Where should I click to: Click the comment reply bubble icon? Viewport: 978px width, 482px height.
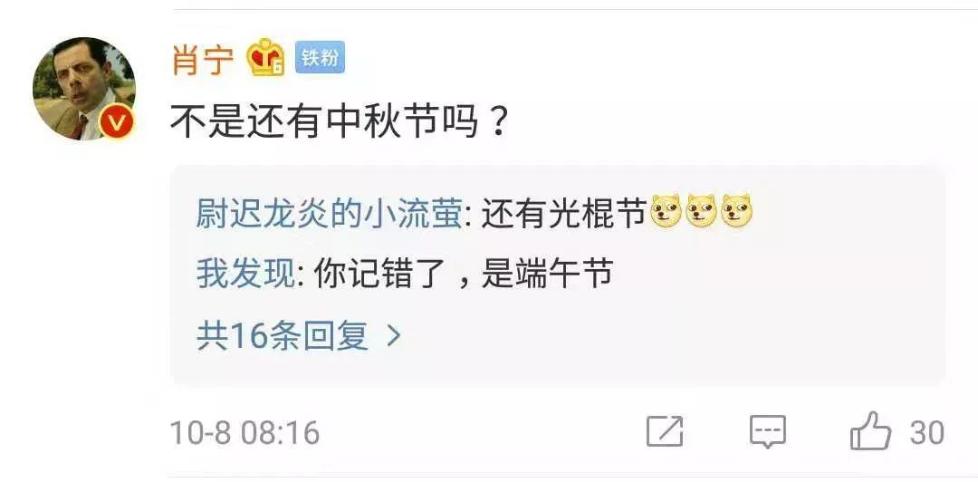point(767,431)
